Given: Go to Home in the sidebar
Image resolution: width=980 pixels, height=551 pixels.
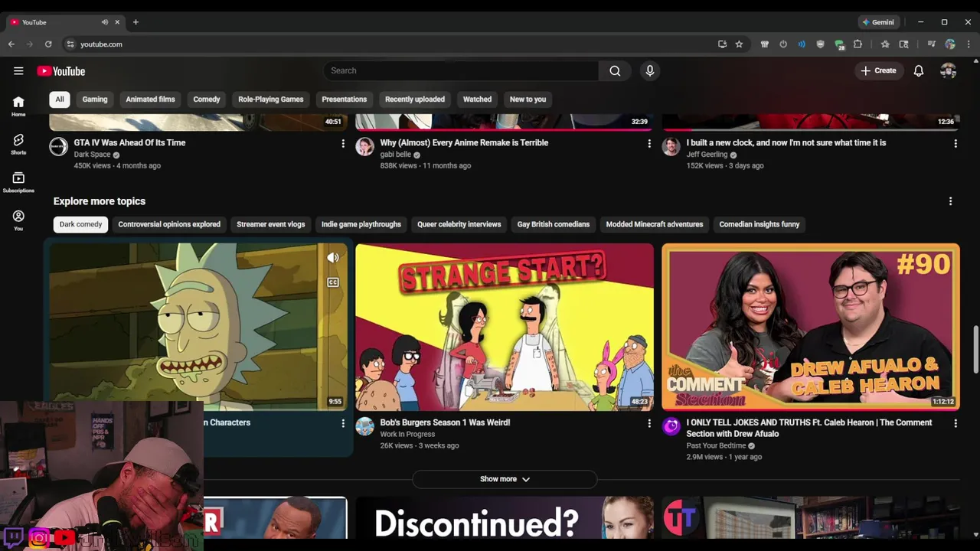Looking at the screenshot, I should pos(18,106).
